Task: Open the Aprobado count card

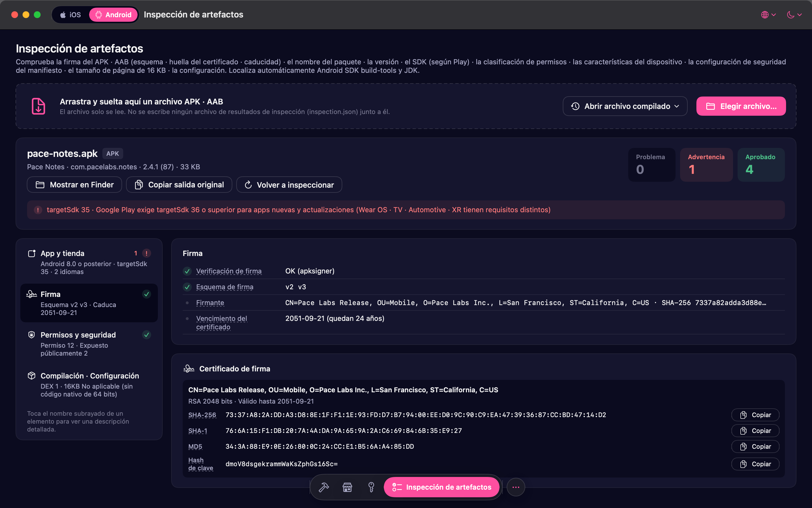Action: pos(761,165)
